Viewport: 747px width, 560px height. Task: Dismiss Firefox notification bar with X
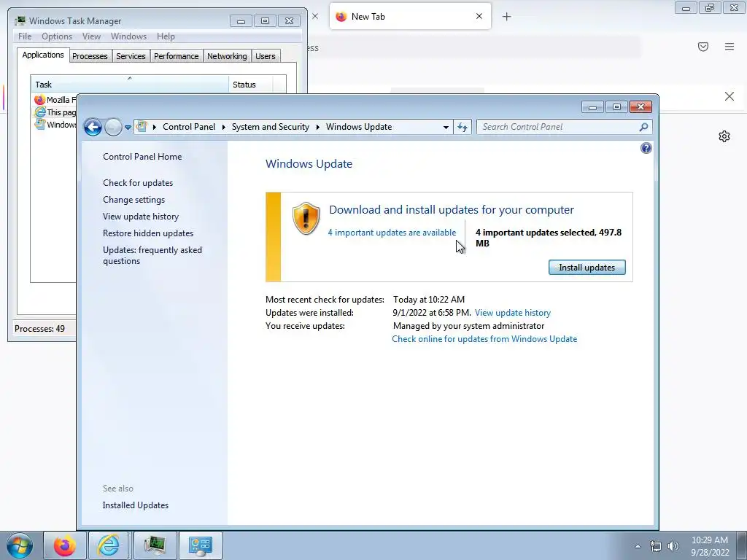(729, 96)
